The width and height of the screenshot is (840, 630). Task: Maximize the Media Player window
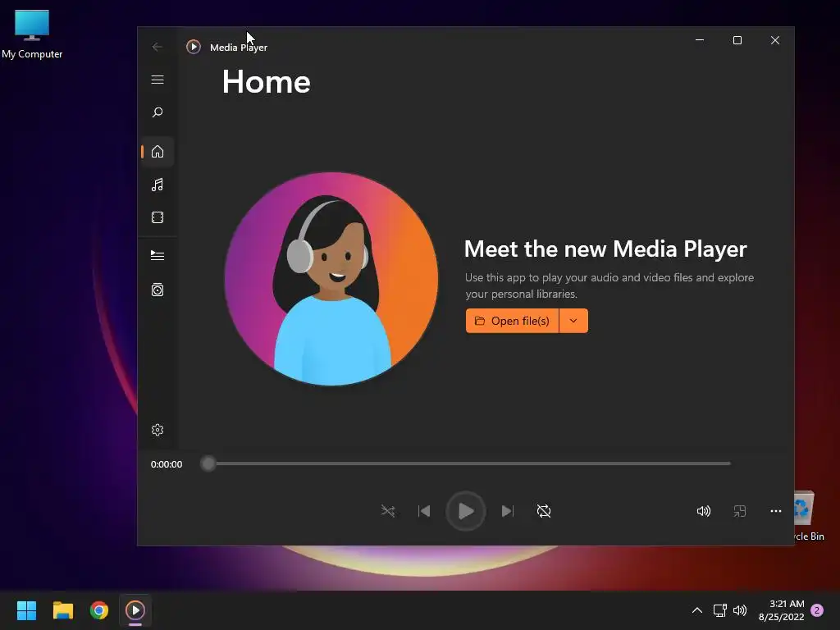[x=737, y=40]
